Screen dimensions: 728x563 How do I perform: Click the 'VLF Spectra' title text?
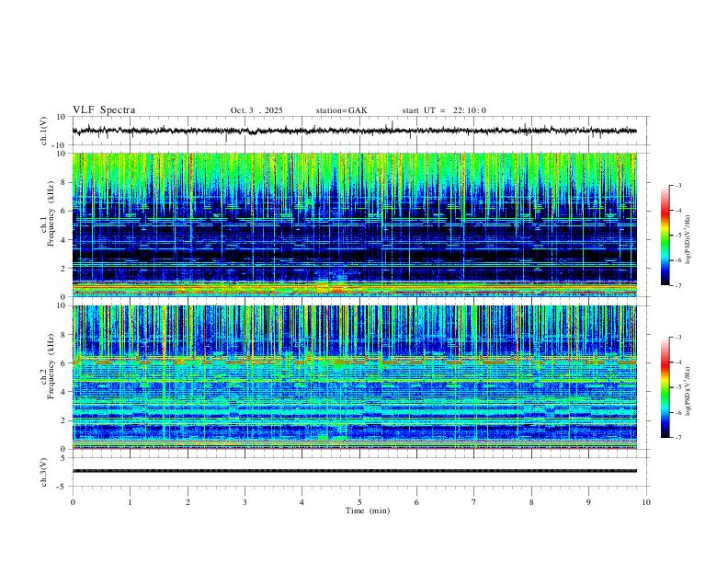click(104, 110)
